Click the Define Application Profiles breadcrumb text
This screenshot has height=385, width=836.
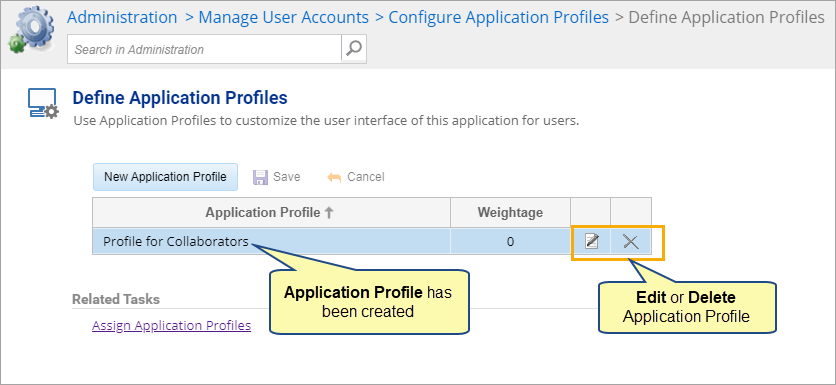[x=727, y=17]
